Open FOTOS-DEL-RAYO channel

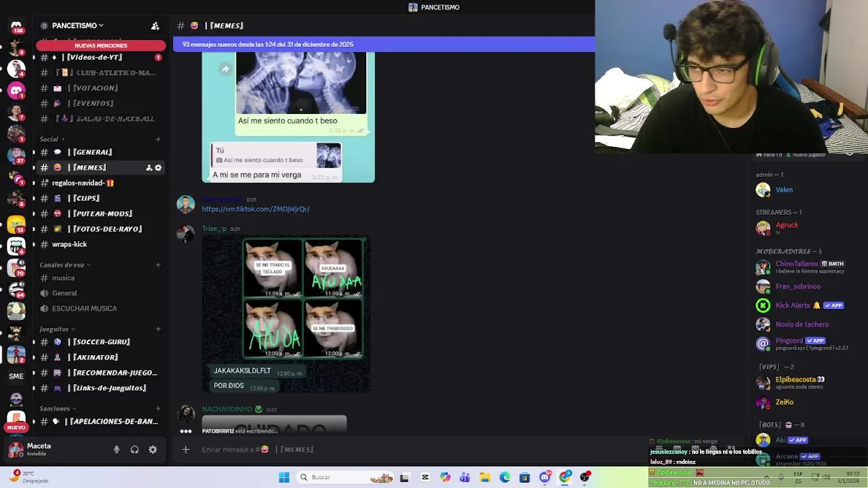[x=101, y=229]
